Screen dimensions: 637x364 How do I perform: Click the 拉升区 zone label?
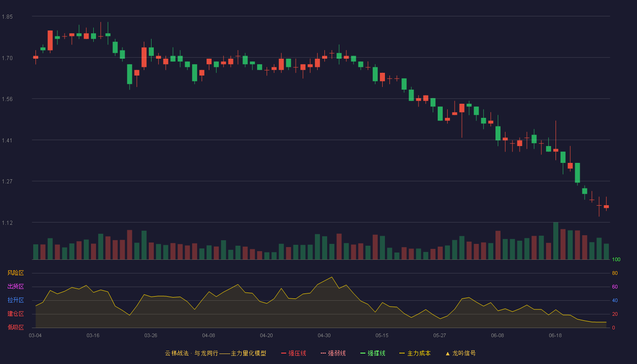15,300
